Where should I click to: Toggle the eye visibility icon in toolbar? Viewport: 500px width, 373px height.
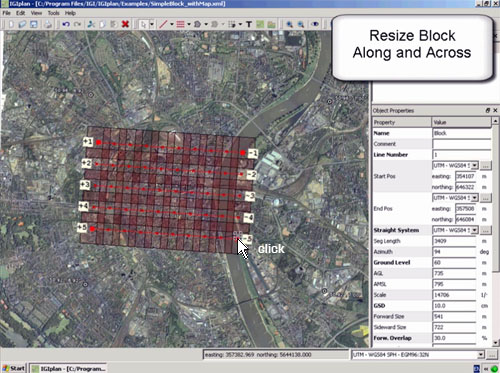click(x=315, y=24)
